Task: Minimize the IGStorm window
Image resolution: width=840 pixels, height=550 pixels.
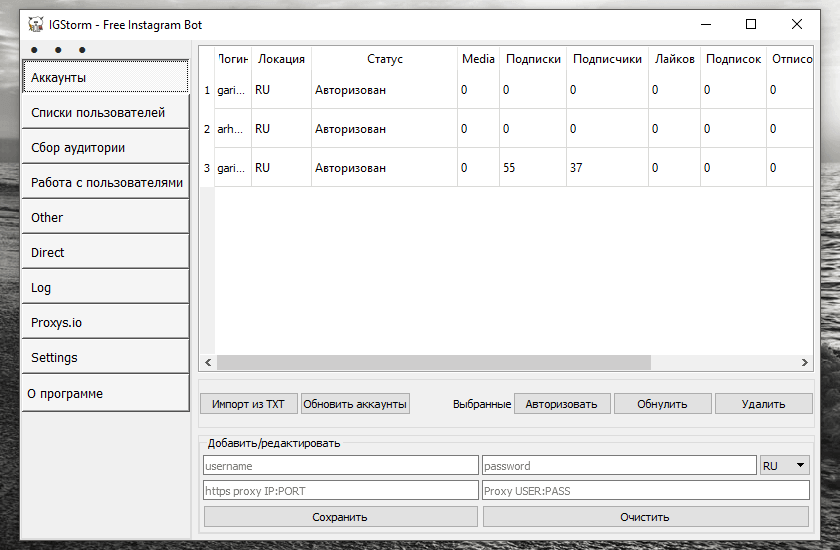Action: (706, 24)
